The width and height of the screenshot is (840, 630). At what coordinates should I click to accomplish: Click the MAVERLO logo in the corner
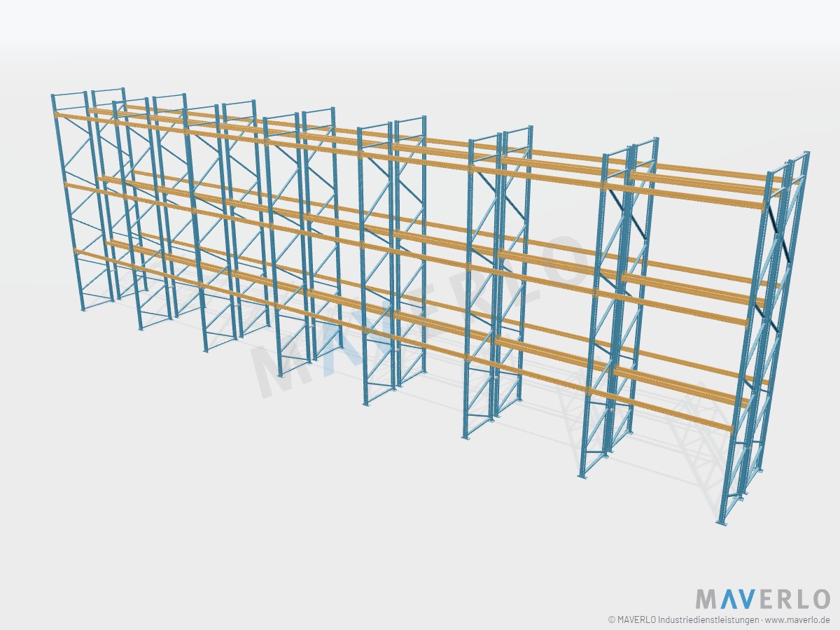click(x=762, y=599)
